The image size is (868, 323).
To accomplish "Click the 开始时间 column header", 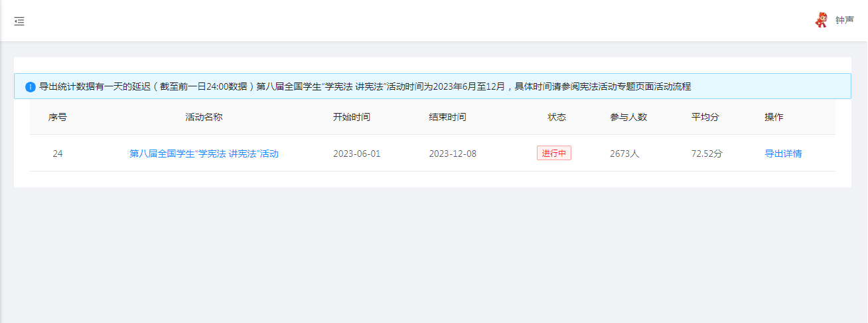I will click(352, 117).
